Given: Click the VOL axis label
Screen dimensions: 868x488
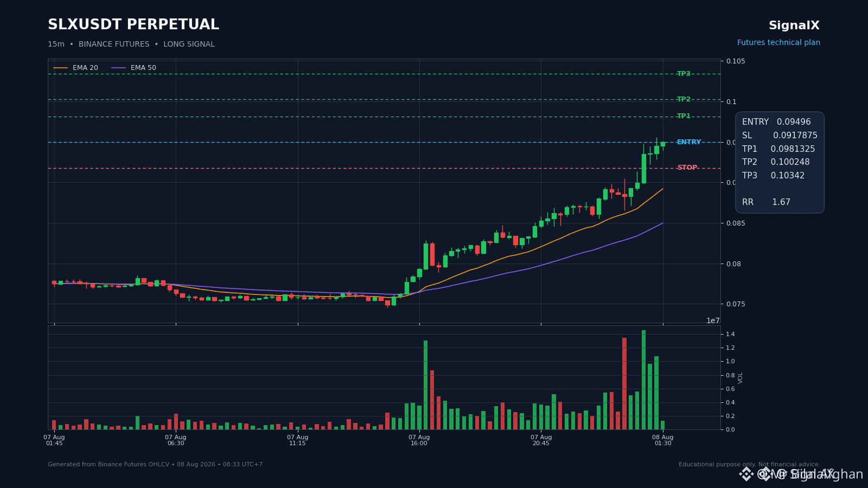Looking at the screenshot, I should click(x=741, y=378).
